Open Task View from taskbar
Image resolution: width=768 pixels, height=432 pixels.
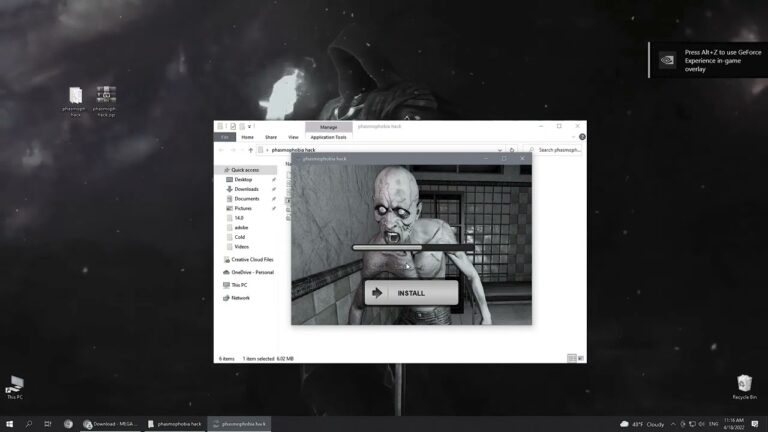(48, 424)
